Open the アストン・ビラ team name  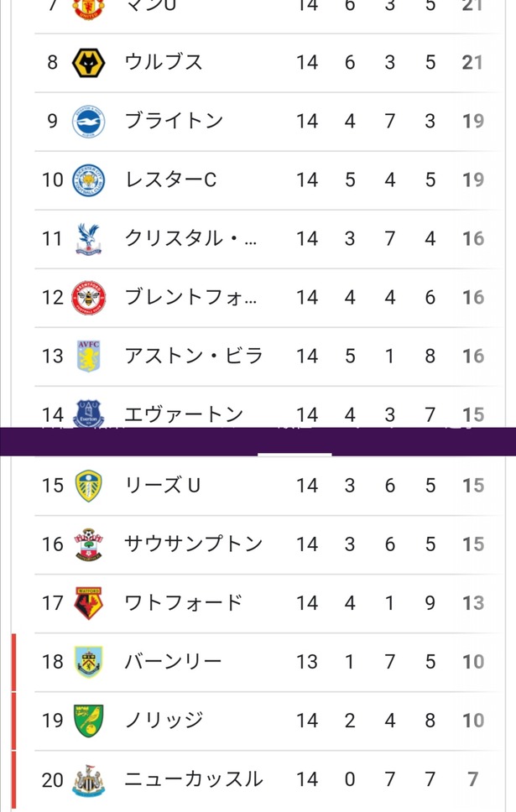(x=194, y=356)
